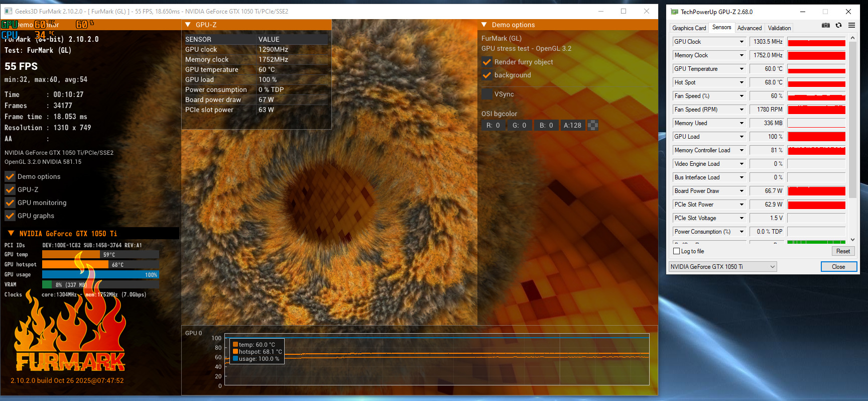The image size is (868, 401).
Task: Click the GPU Load red history graph
Action: [x=816, y=137]
